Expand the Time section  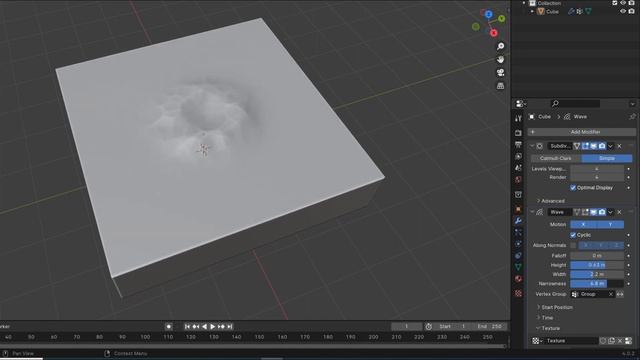[544, 318]
